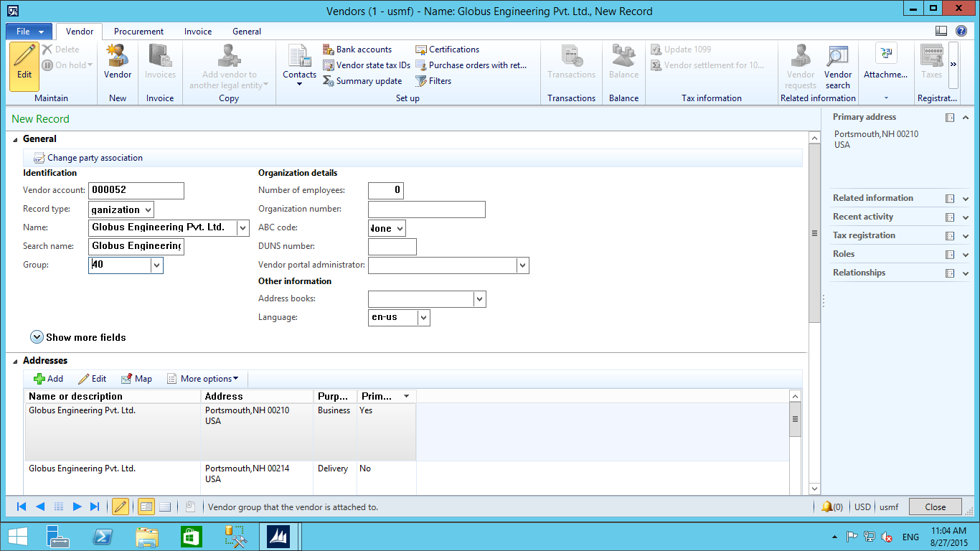Open the Attachments ribbon button

click(x=886, y=63)
